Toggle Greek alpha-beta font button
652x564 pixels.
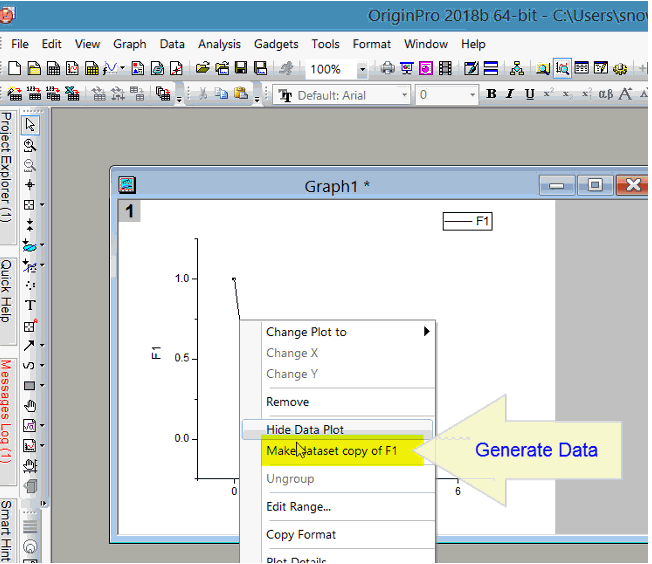click(x=605, y=94)
